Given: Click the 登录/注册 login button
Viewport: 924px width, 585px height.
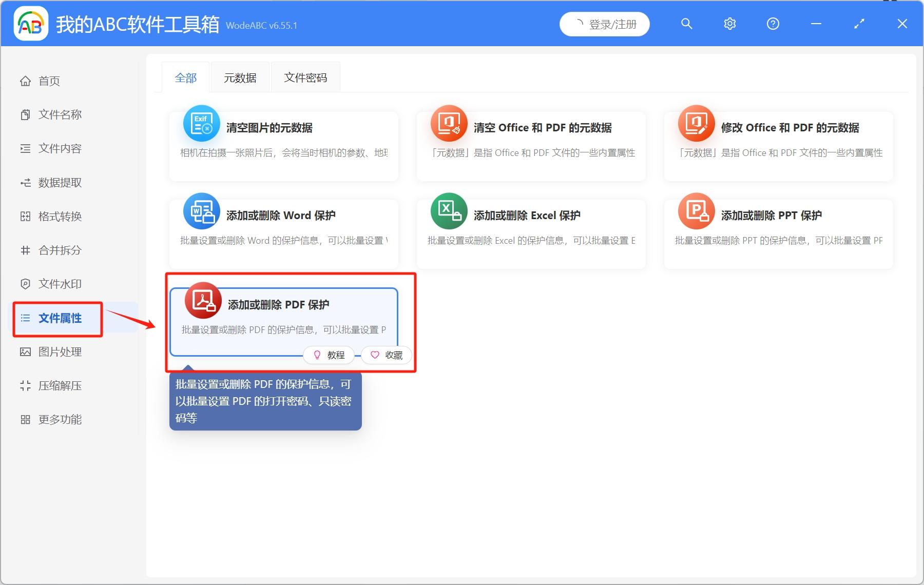Looking at the screenshot, I should [x=604, y=24].
